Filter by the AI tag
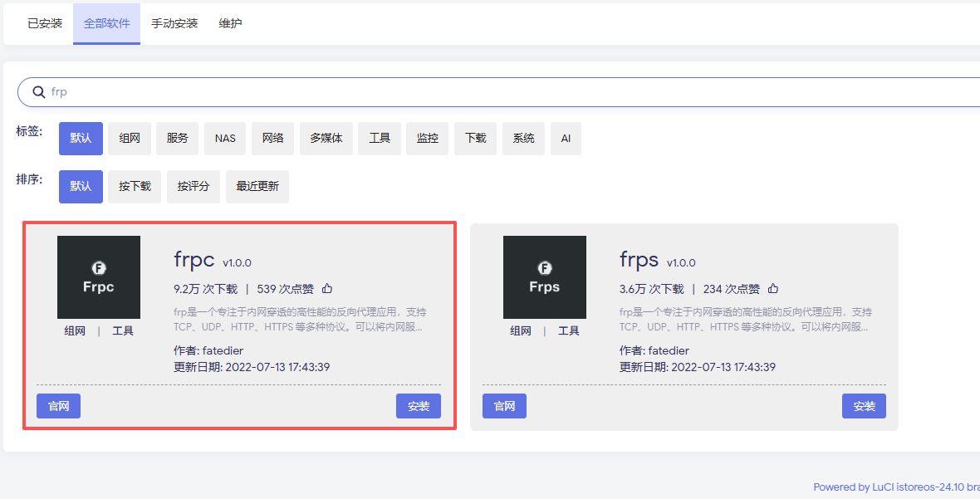 566,139
